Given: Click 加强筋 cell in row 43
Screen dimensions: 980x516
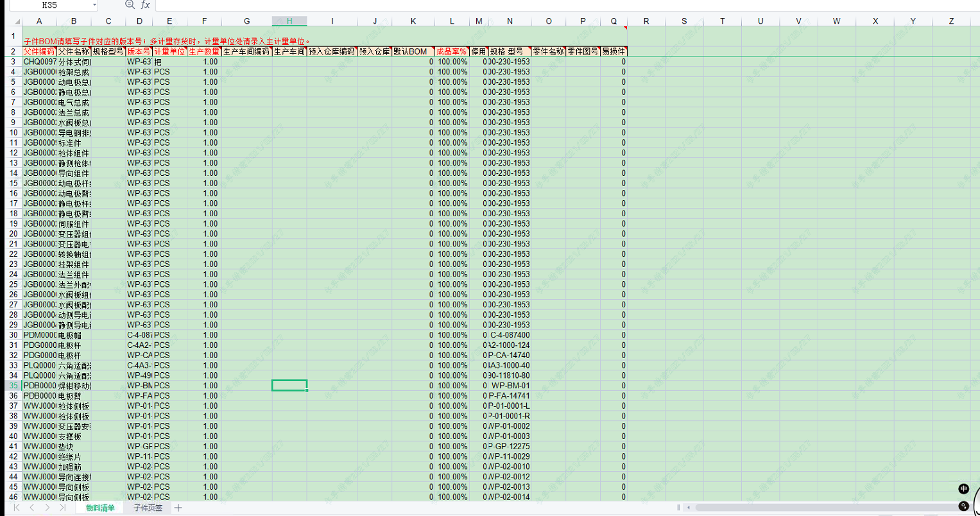Looking at the screenshot, I should 74,467.
